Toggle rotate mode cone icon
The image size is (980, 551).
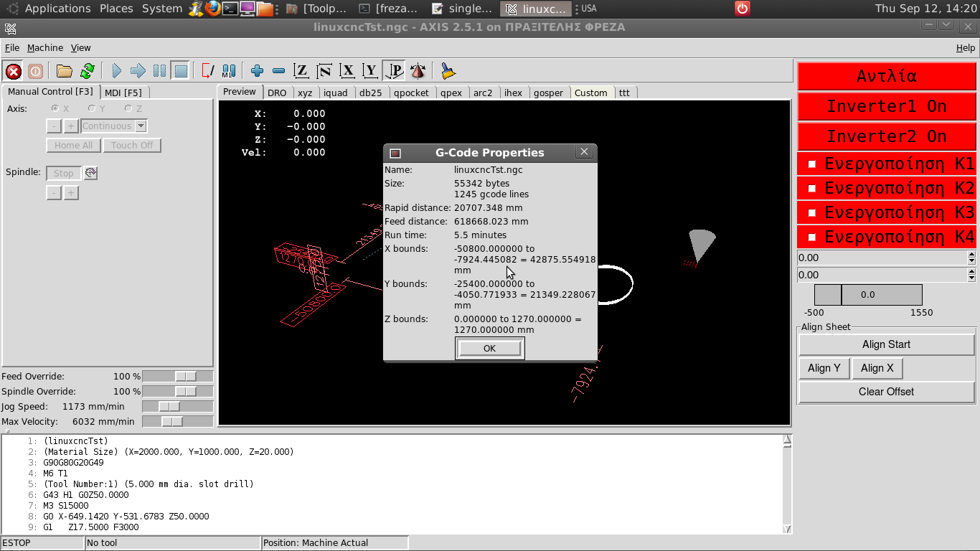(418, 71)
